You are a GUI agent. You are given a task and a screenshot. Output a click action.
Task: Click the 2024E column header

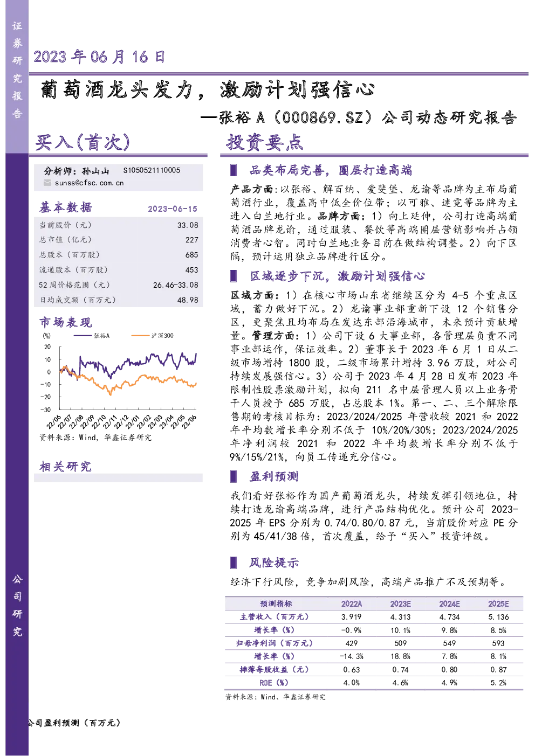(x=449, y=604)
